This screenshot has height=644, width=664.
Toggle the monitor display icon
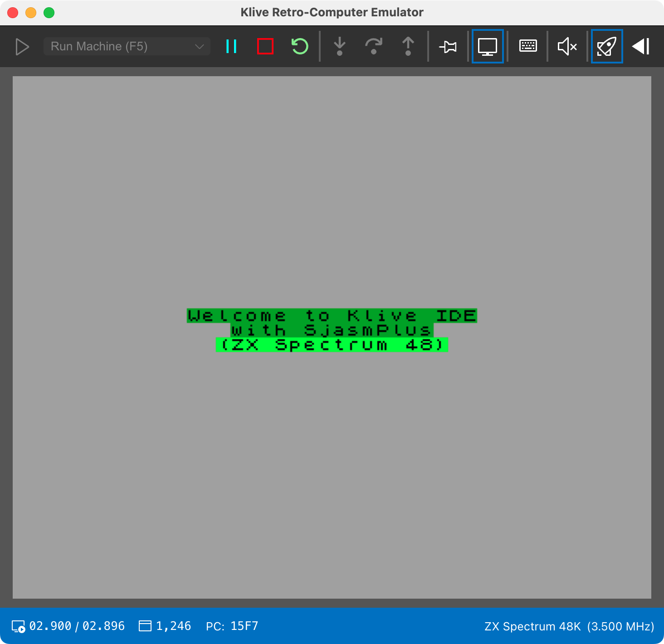(488, 46)
